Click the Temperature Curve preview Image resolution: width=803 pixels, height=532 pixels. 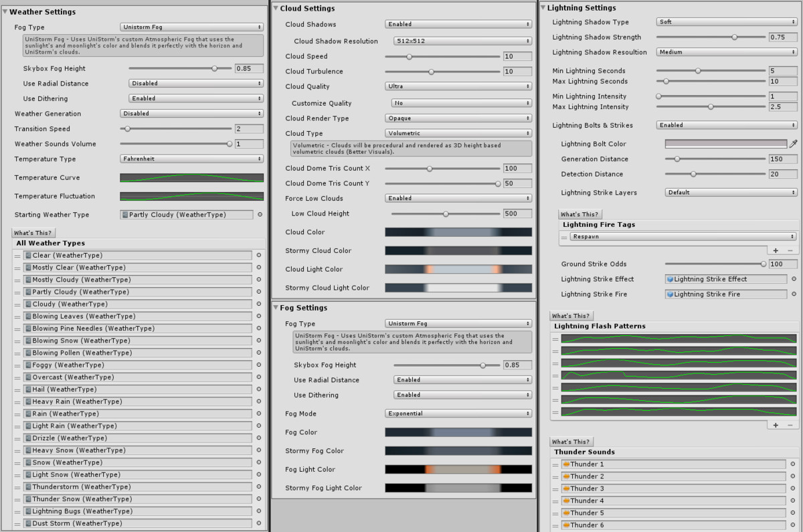[x=191, y=178]
